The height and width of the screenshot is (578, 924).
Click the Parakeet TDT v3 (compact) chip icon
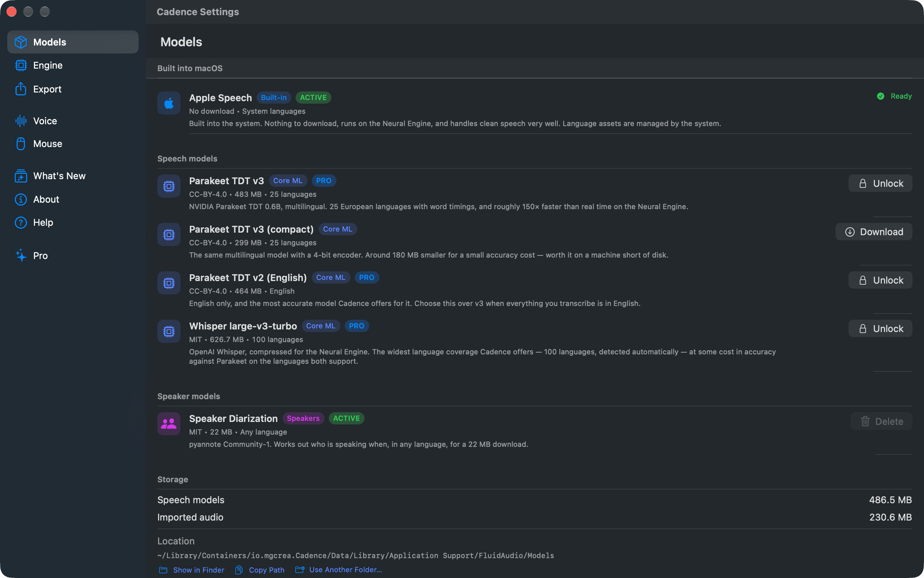click(x=169, y=234)
